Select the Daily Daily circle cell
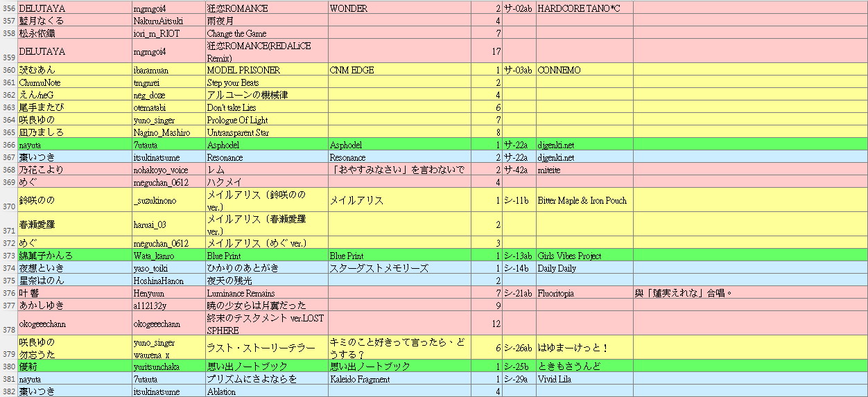Image resolution: width=868 pixels, height=397 pixels. [584, 268]
